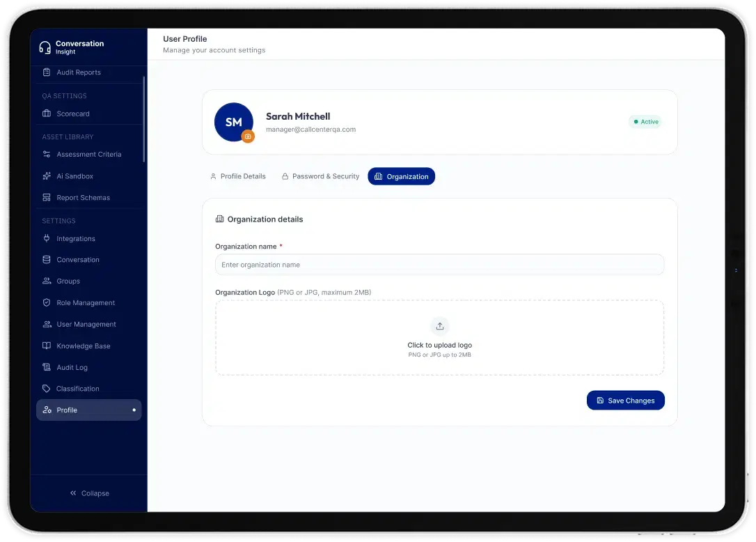Image resolution: width=756 pixels, height=542 pixels.
Task: Click the sidebar scrollbar
Action: tap(143, 119)
